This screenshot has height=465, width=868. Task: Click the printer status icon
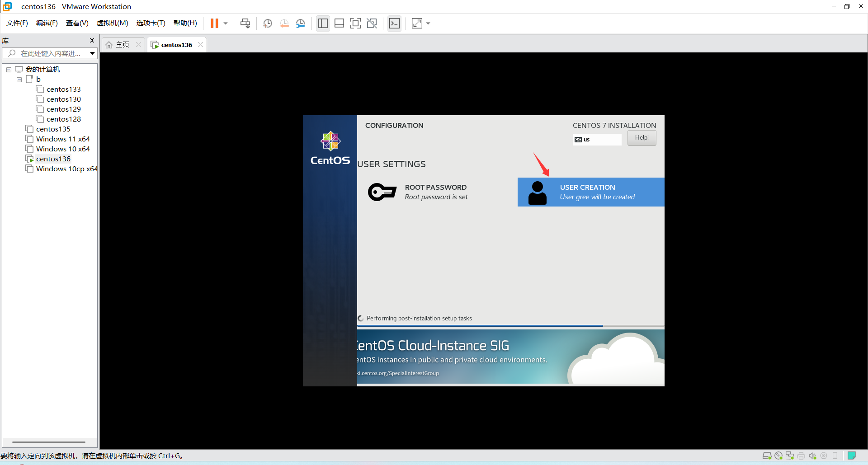[801, 456]
